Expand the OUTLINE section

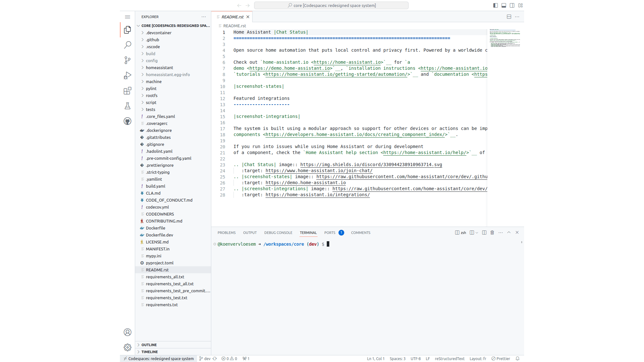(149, 345)
